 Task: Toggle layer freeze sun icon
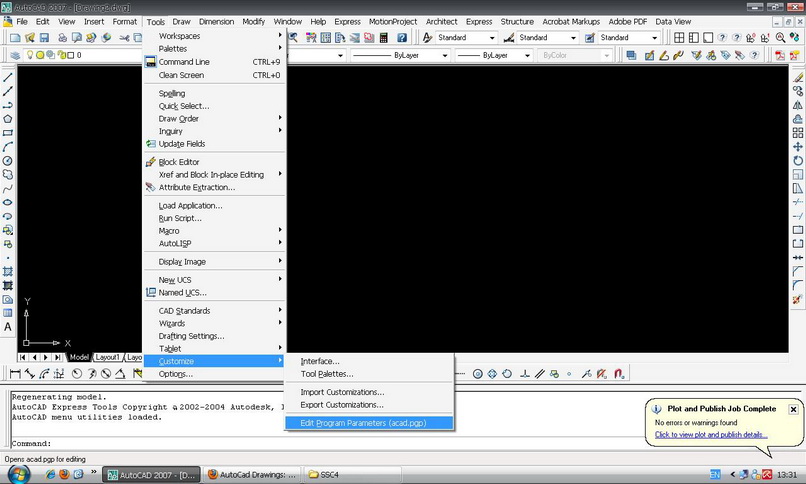40,55
